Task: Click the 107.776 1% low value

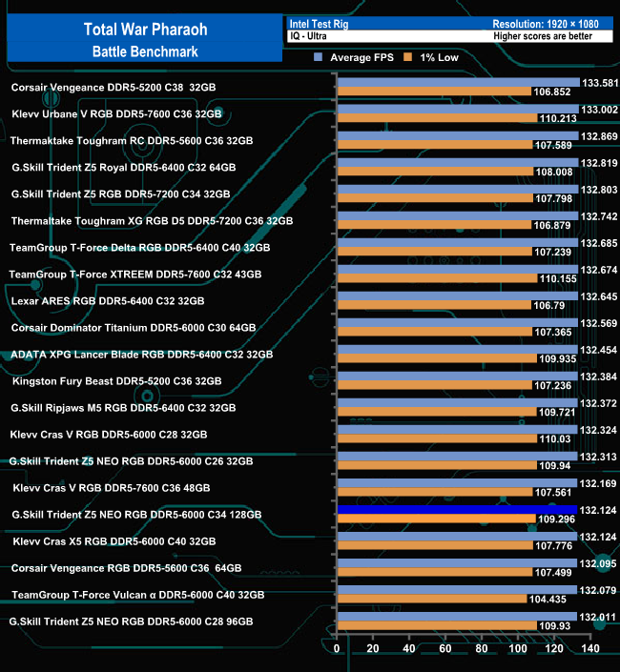Action: click(x=553, y=546)
